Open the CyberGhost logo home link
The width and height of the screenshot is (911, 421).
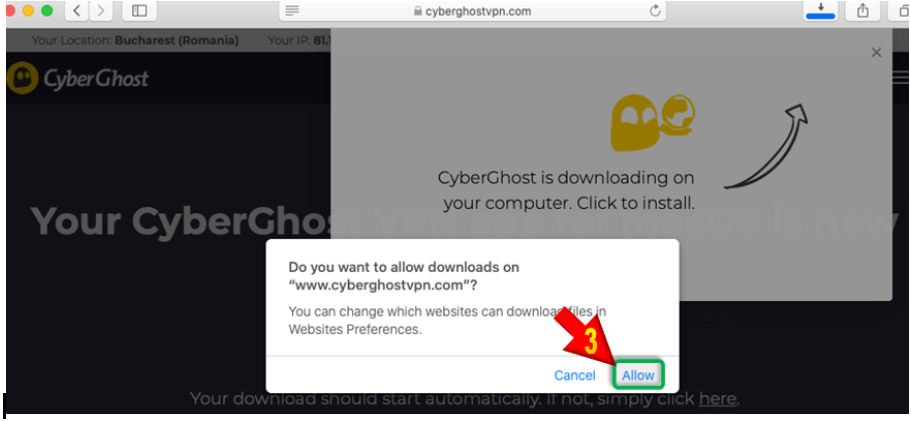(78, 78)
